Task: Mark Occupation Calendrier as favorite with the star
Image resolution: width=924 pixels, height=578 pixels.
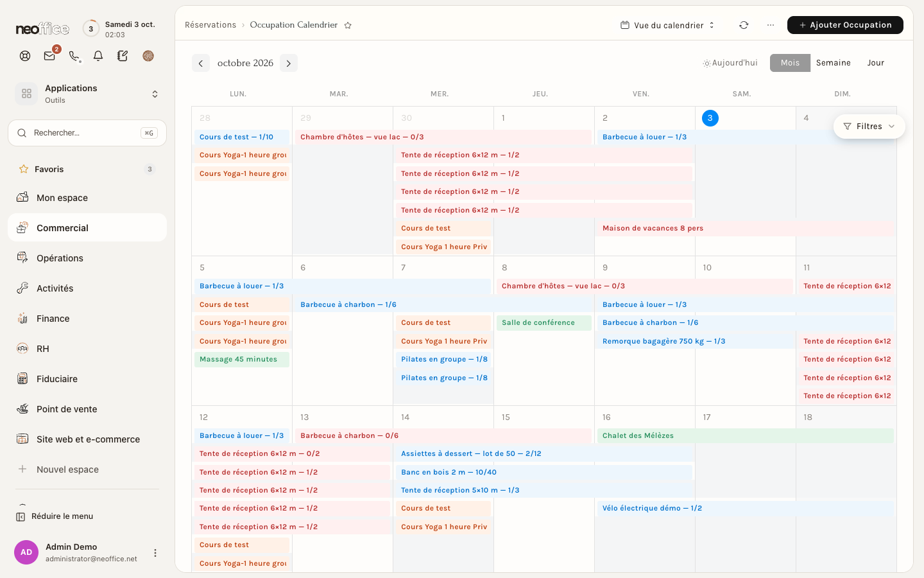Action: [x=348, y=25]
